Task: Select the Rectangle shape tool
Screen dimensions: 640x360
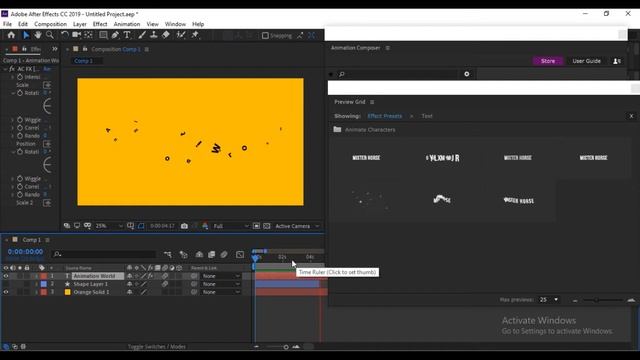Action: tap(103, 35)
